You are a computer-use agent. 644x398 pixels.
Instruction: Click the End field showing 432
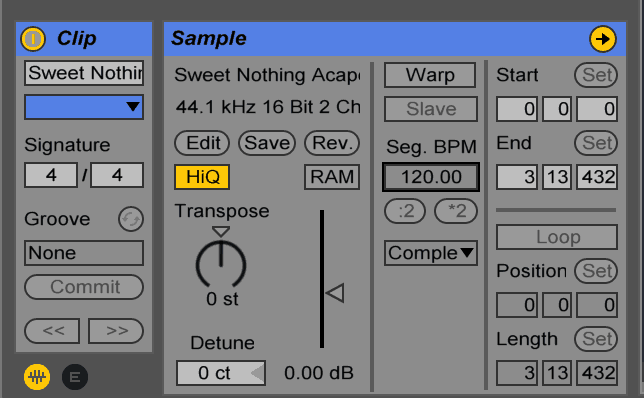(597, 177)
